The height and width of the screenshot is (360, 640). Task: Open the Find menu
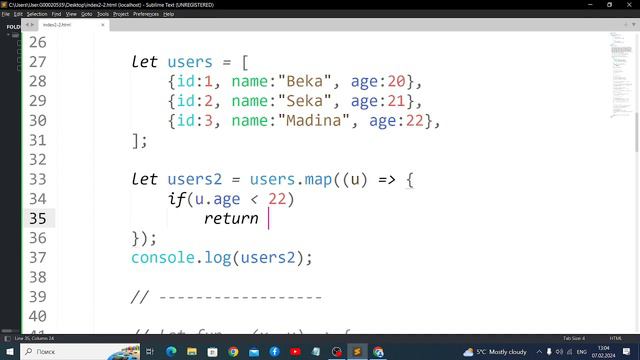56,14
